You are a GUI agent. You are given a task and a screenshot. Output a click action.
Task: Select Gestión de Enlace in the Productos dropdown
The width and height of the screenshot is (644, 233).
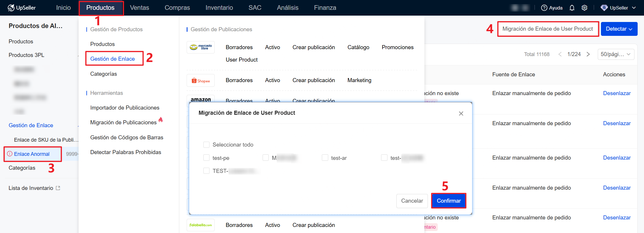[112, 59]
